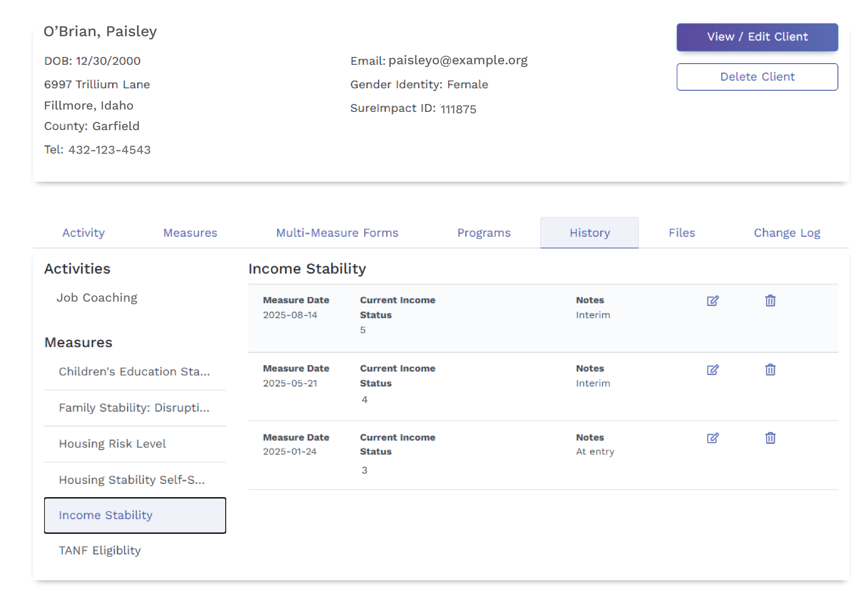Viewport: 868px width, 594px height.
Task: Open TANF Eligiblity measure history
Action: click(100, 550)
